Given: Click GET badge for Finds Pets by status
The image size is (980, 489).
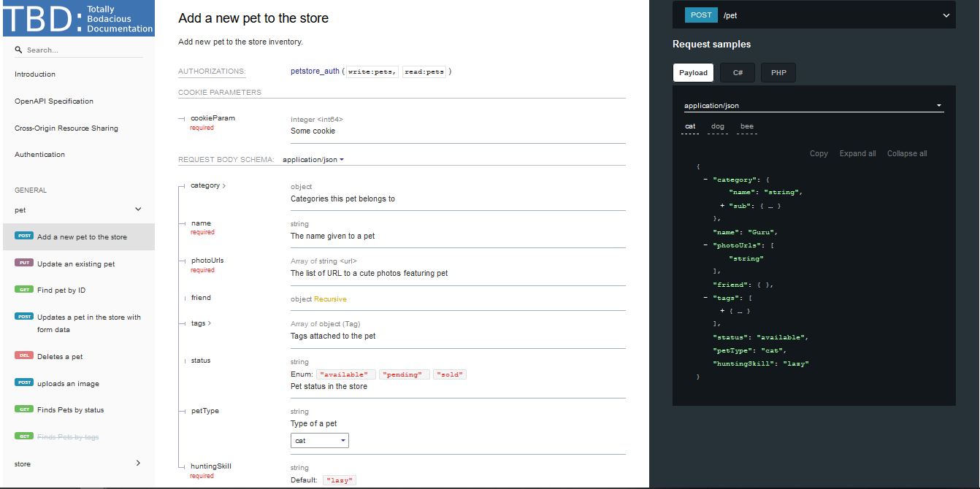Looking at the screenshot, I should pos(23,409).
